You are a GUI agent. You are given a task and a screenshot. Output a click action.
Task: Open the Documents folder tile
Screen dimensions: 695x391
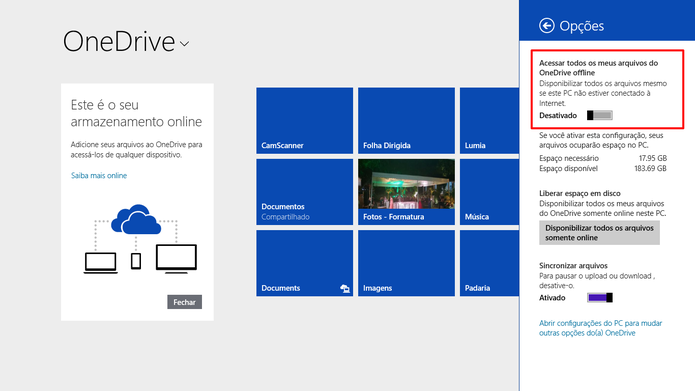(x=305, y=263)
